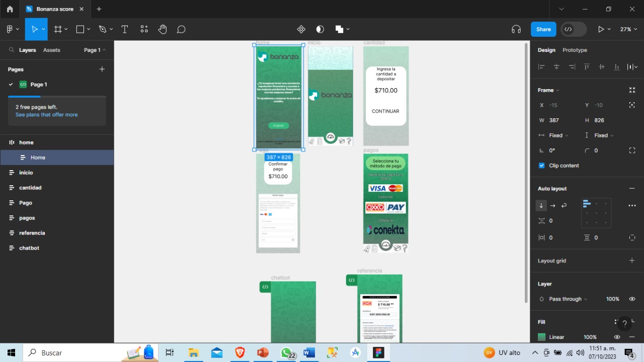Click align horizontal centers icon
This screenshot has width=644, height=362.
point(556,66)
